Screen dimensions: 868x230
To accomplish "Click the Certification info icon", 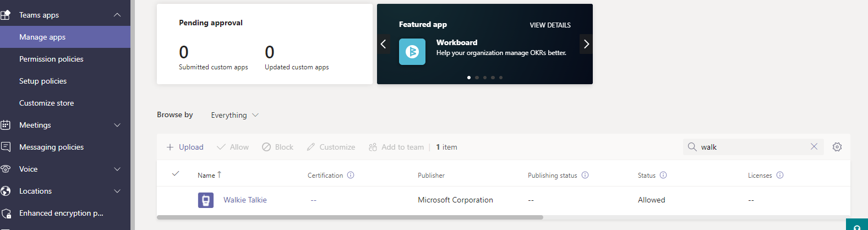I will [351, 175].
